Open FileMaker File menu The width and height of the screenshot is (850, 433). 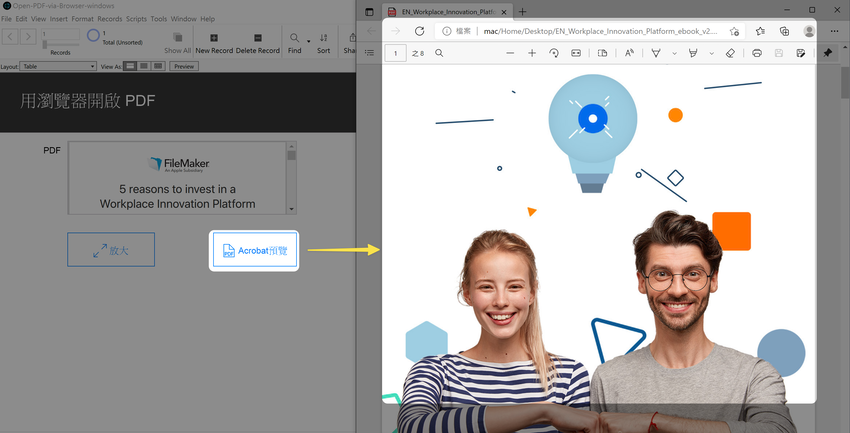(x=7, y=18)
